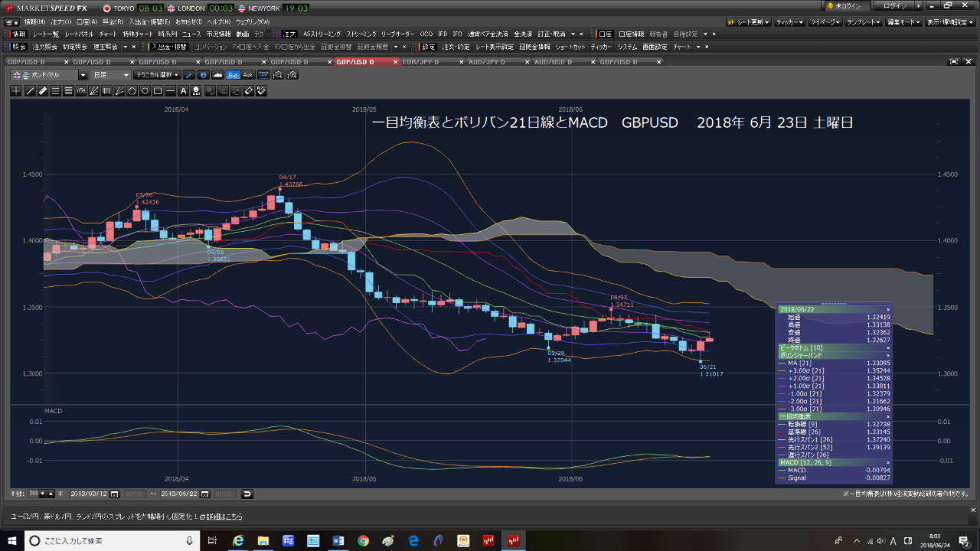
Task: Select the horizontal line drawing tool
Action: click(x=170, y=91)
